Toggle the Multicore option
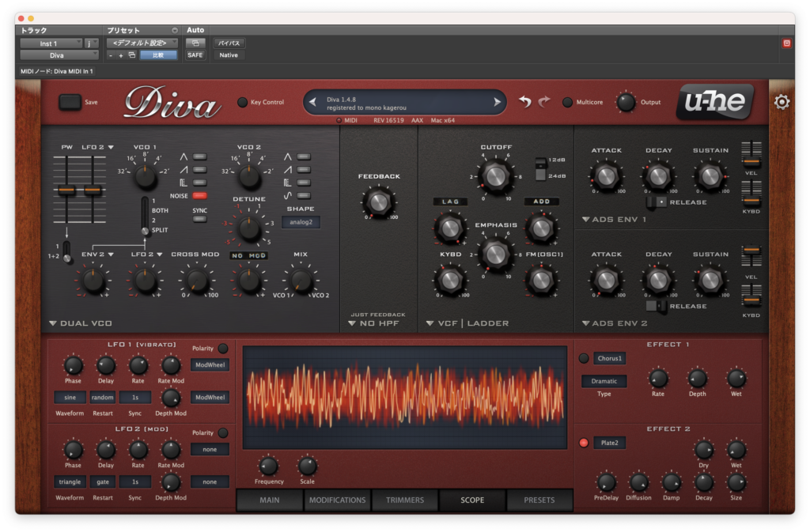 [x=567, y=102]
